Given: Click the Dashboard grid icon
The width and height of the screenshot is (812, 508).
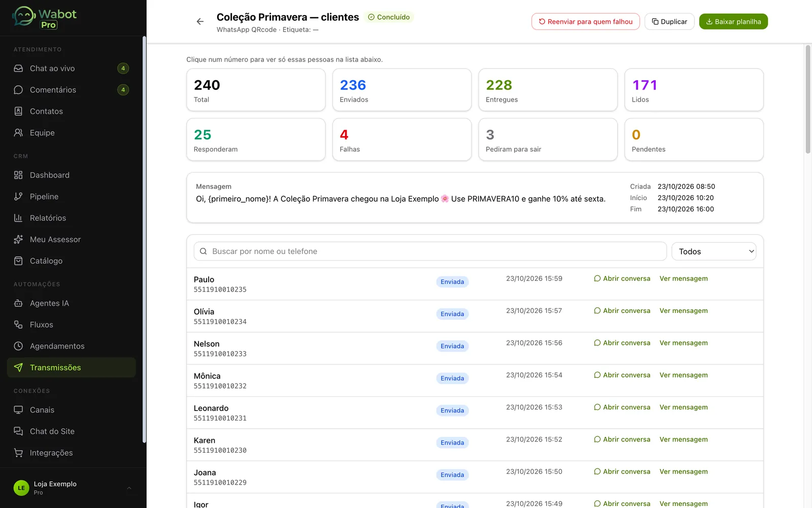Looking at the screenshot, I should pos(18,175).
